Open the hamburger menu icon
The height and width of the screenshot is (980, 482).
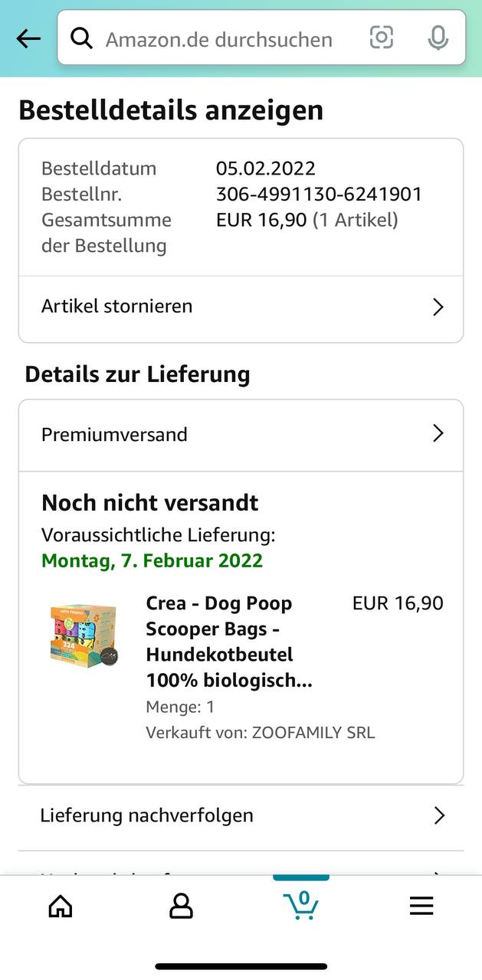(x=421, y=906)
